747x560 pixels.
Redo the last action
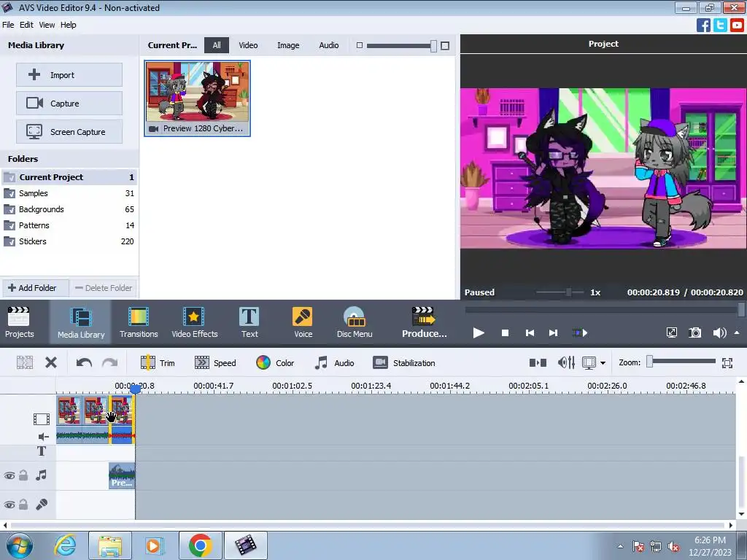109,363
